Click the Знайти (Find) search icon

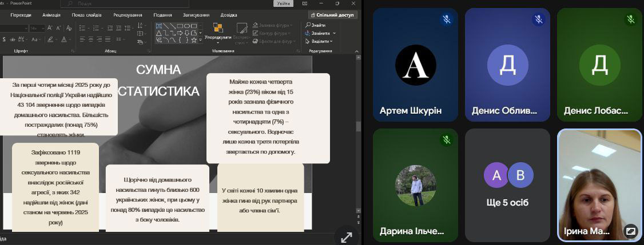(308, 25)
